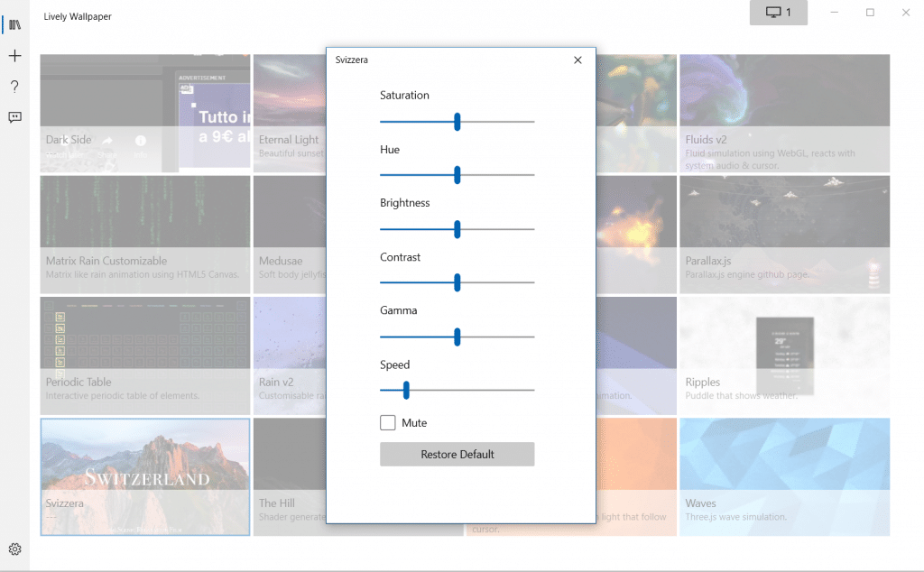Click the Saturation label
924x572 pixels.
(x=404, y=96)
